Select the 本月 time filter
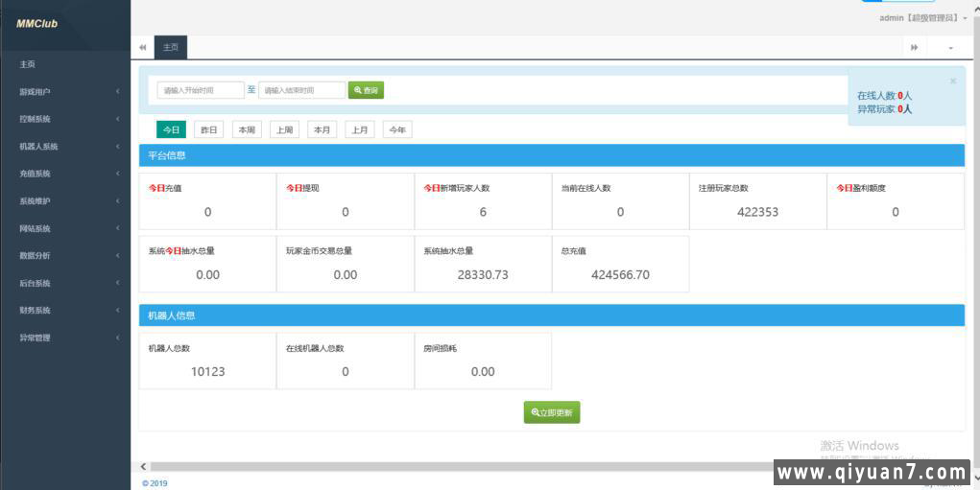Image resolution: width=980 pixels, height=490 pixels. pos(322,129)
